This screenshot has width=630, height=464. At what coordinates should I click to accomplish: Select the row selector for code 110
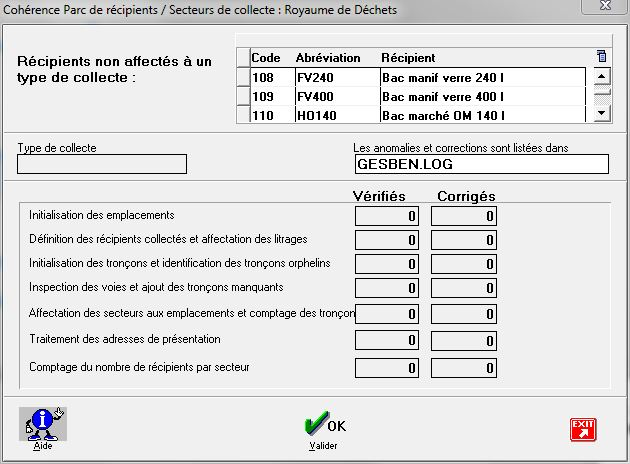pyautogui.click(x=242, y=114)
